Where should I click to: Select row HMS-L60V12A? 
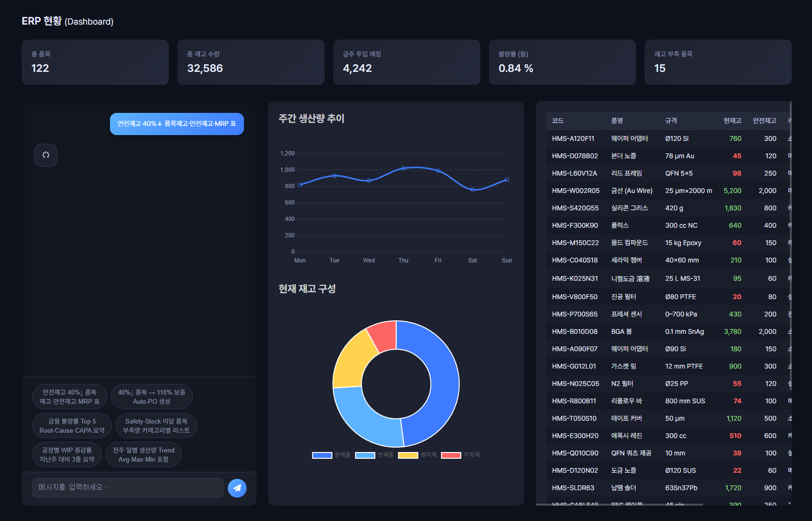[668, 173]
